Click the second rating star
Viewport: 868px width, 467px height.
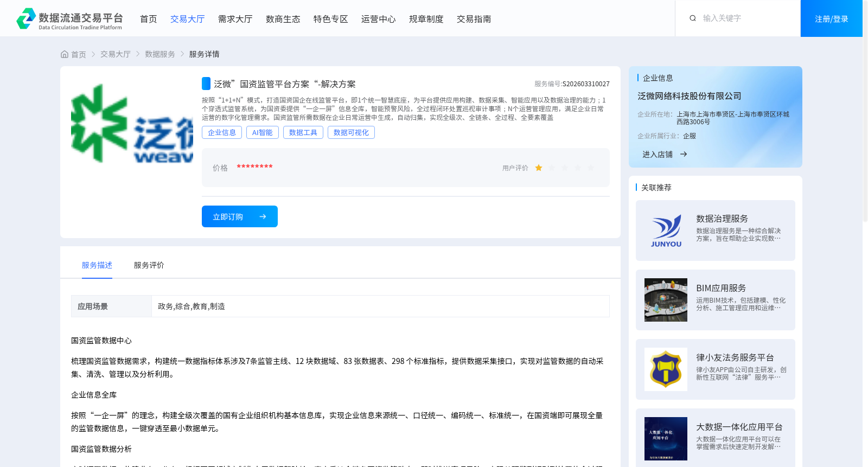552,168
